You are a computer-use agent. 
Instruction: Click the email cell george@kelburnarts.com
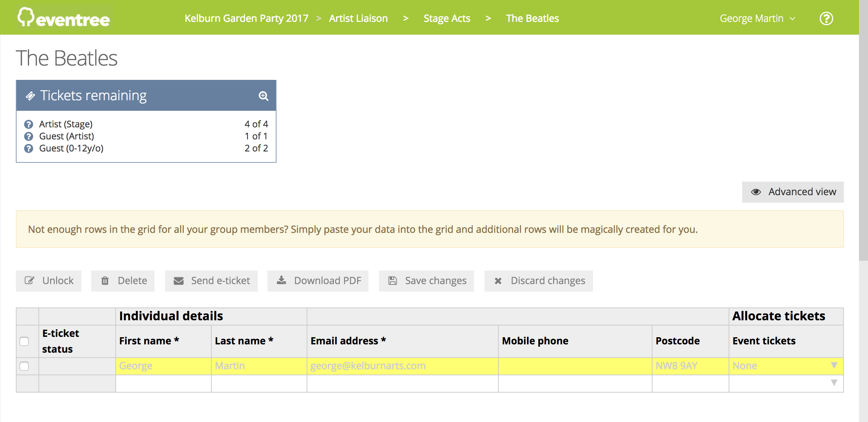(403, 366)
